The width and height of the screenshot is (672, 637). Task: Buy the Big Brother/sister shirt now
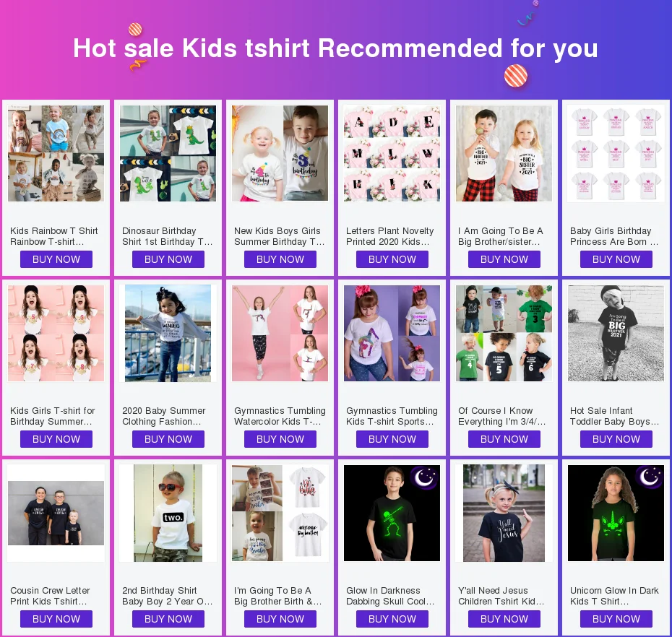tap(504, 259)
